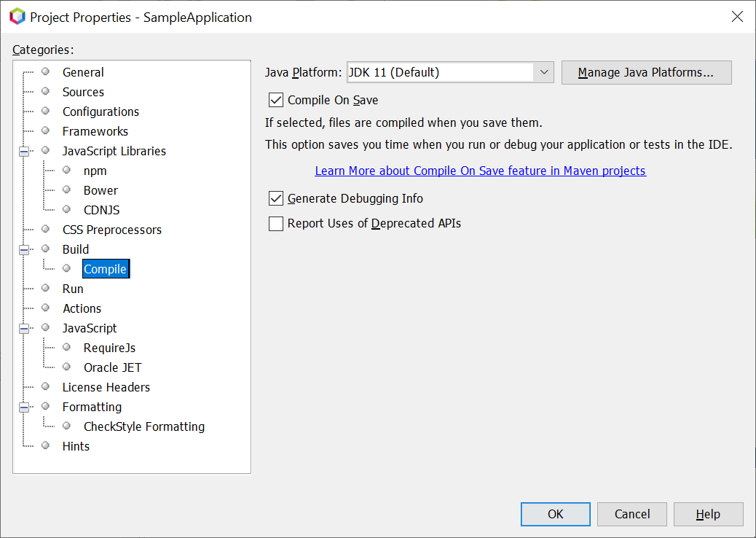Click the Manage Java Platforms button
This screenshot has width=756, height=538.
(x=646, y=72)
